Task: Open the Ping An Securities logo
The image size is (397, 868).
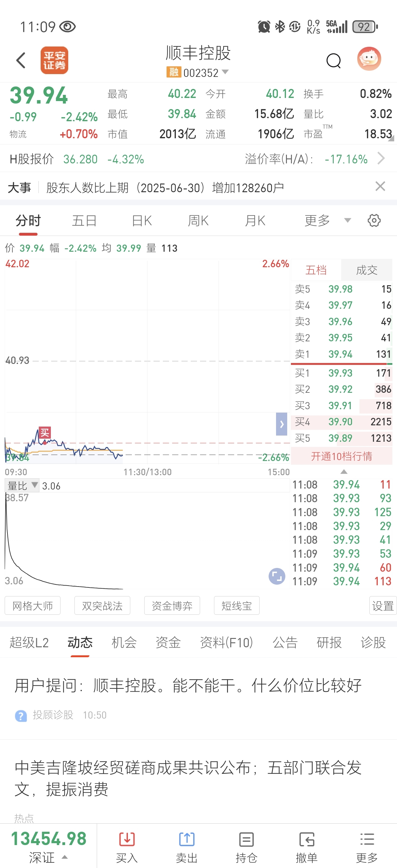Action: click(x=54, y=60)
